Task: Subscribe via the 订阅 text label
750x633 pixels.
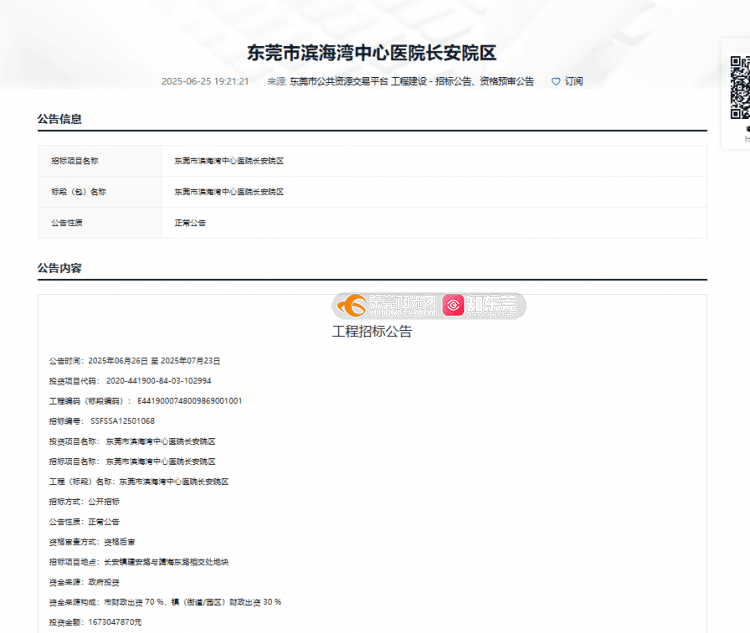Action: tap(574, 82)
